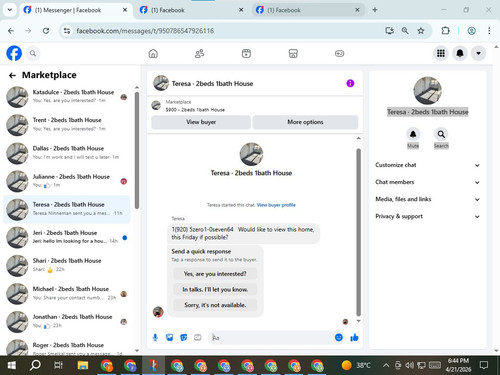Send quick response 'In talks. I'll let you know.'
Image resolution: width=500 pixels, height=375 pixels.
click(215, 289)
